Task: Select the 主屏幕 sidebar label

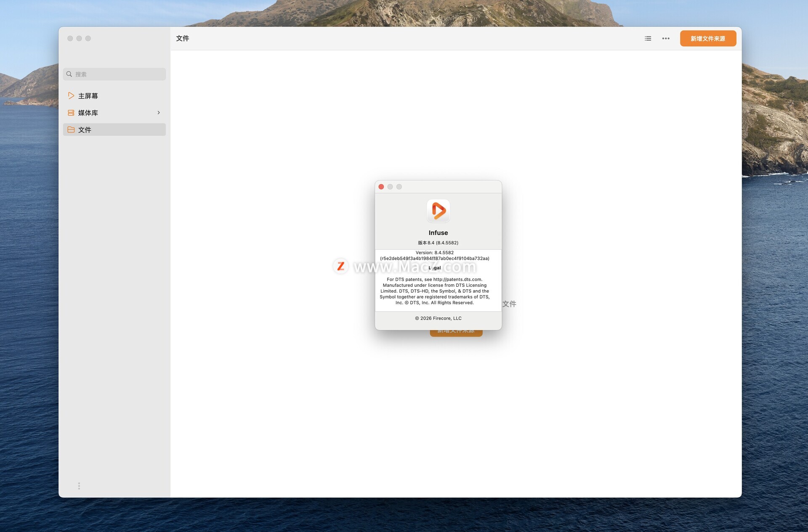Action: coord(88,96)
